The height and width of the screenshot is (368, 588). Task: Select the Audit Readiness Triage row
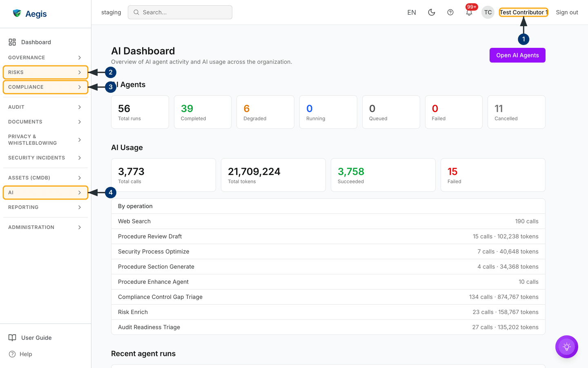tap(328, 327)
